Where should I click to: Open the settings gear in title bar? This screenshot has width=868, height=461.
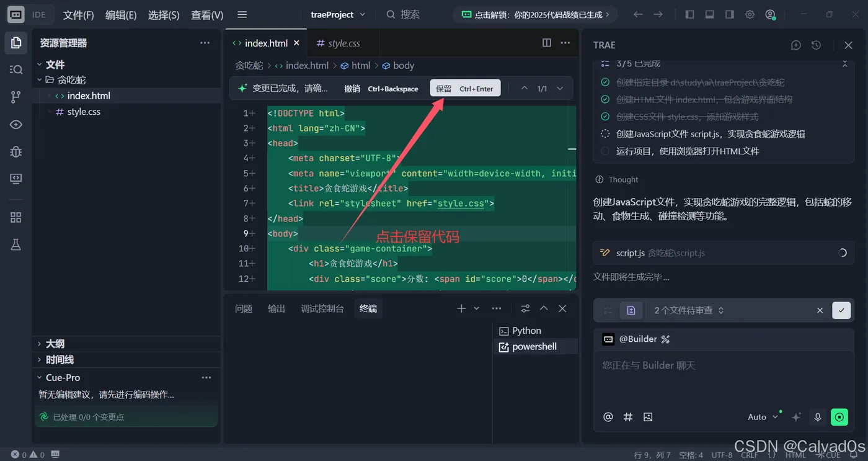pyautogui.click(x=750, y=14)
